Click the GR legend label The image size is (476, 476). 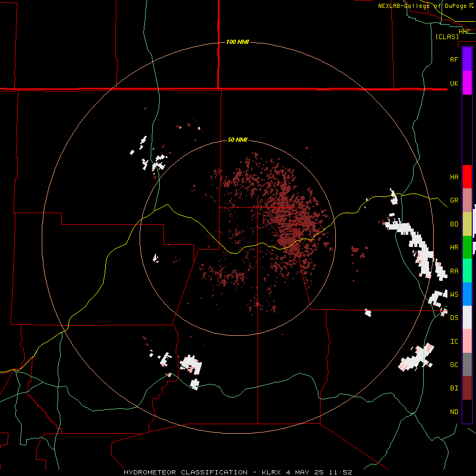pos(454,200)
